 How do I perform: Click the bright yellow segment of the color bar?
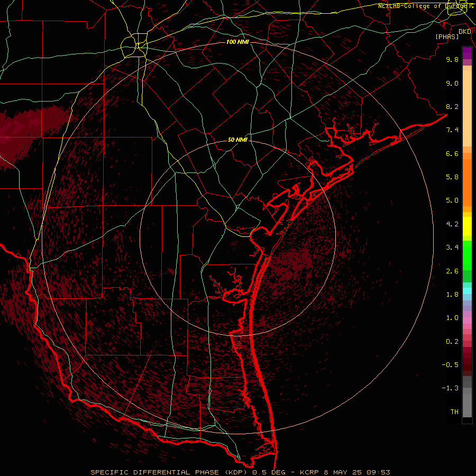[467, 226]
